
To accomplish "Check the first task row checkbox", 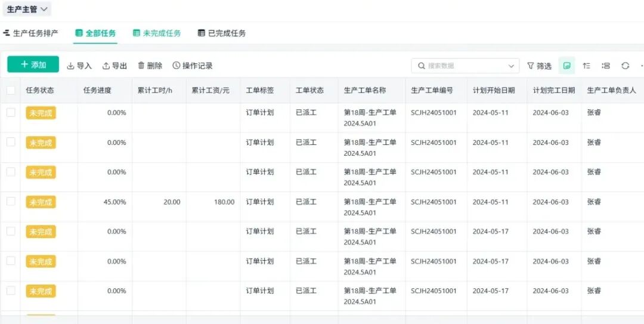I will click(11, 112).
